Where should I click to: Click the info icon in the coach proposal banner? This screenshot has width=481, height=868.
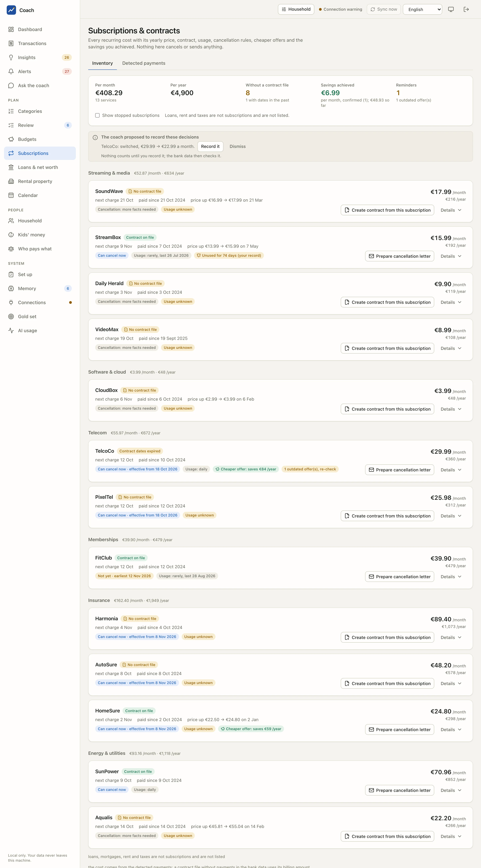(95, 138)
